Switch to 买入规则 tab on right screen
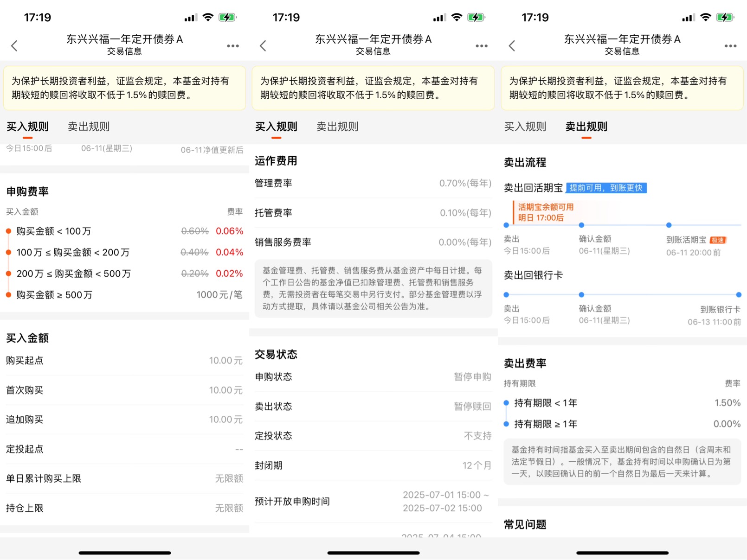 point(525,127)
